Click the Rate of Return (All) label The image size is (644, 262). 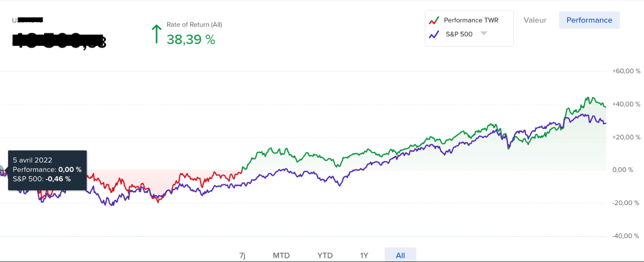pos(194,25)
